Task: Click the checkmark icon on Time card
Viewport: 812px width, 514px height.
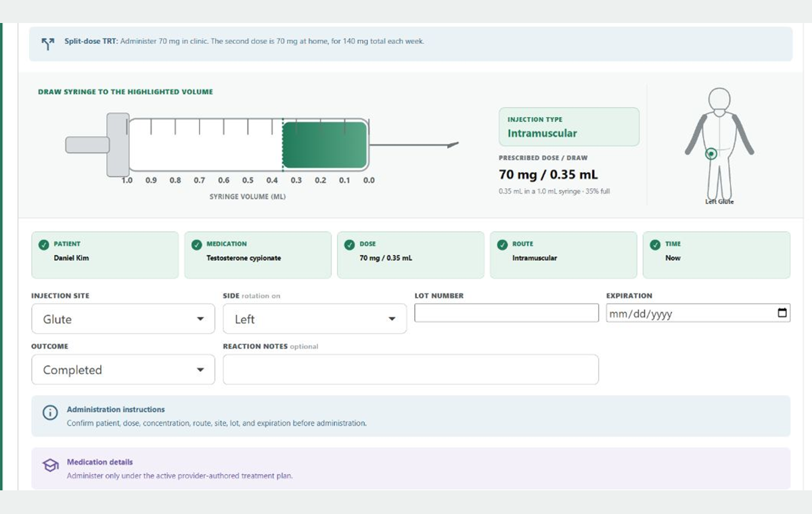Action: [x=655, y=245]
